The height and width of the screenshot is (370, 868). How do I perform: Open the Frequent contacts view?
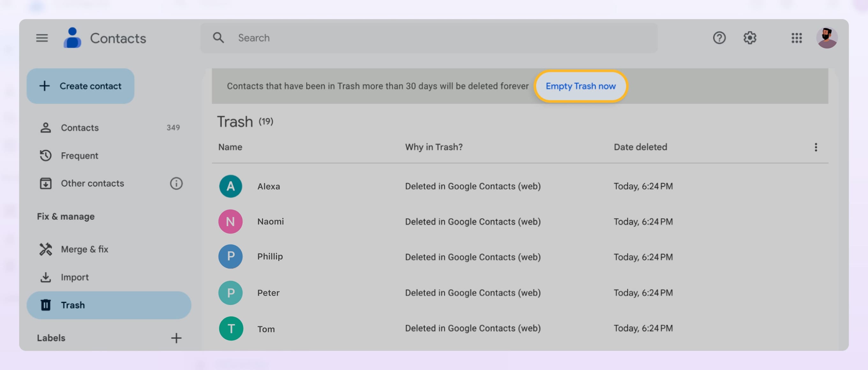(80, 156)
